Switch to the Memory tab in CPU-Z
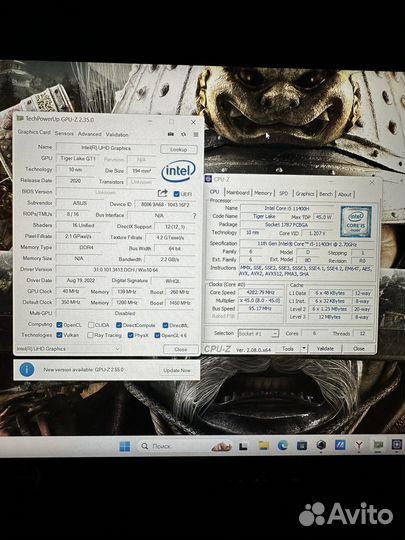Screen dimensions: 405x540 click(x=263, y=193)
